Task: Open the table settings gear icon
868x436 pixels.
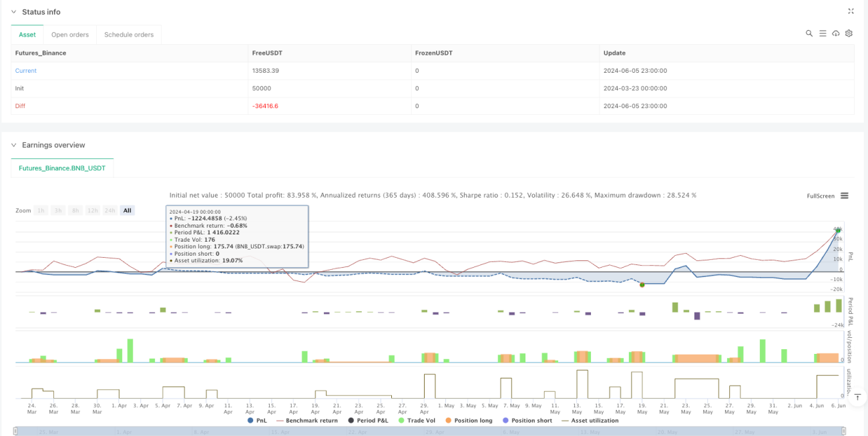Action: point(849,33)
